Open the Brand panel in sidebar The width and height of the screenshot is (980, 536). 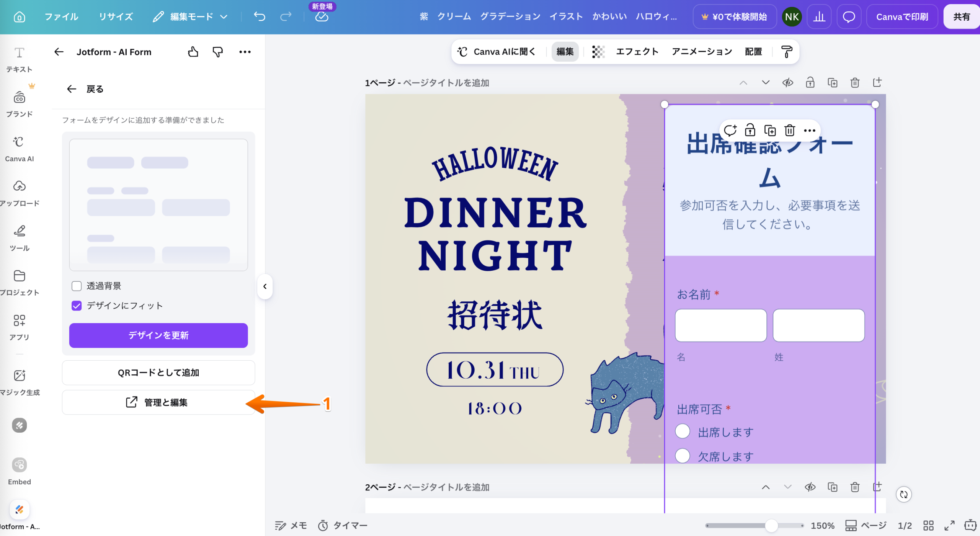click(x=19, y=103)
